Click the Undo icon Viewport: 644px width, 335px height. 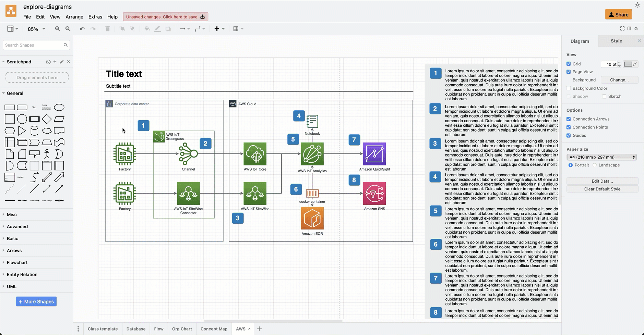click(x=82, y=29)
